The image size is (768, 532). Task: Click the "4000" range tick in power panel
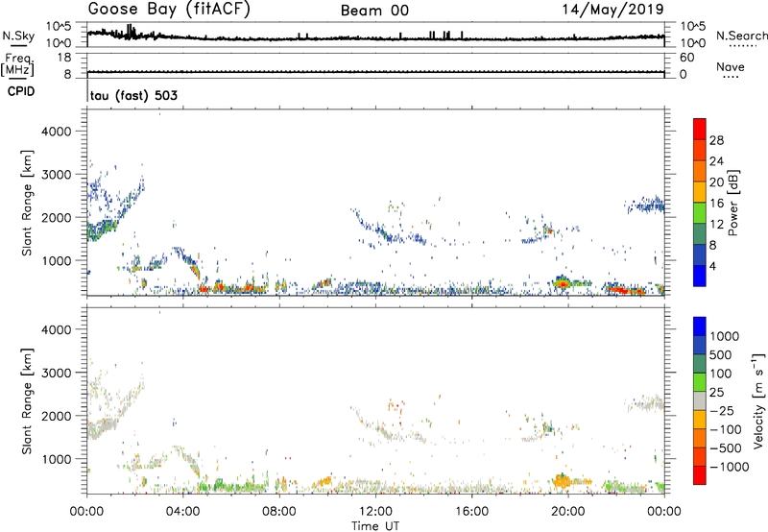click(x=56, y=132)
